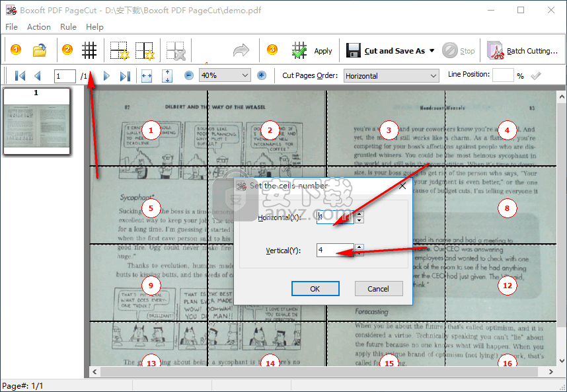Open the Rule menu
The height and width of the screenshot is (392, 567).
68,26
